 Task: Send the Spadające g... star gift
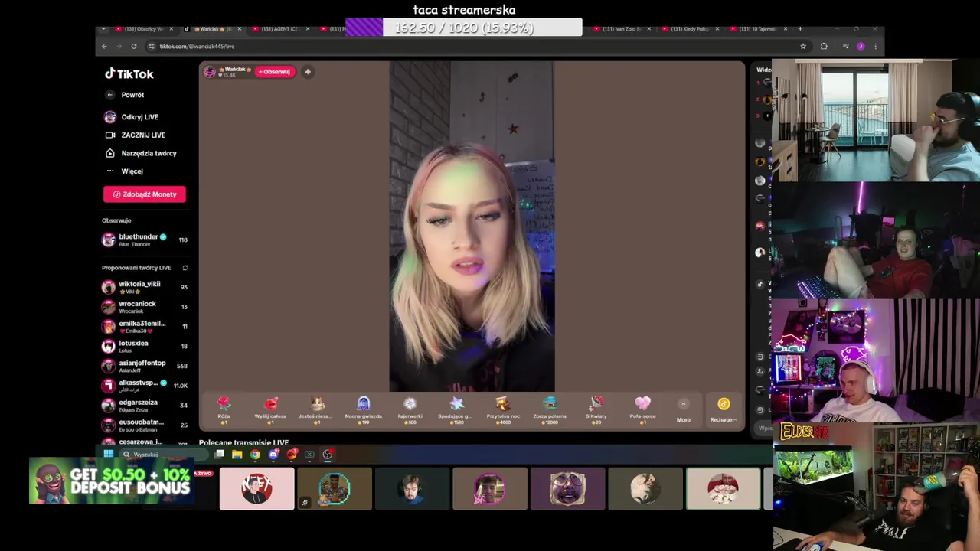point(456,409)
